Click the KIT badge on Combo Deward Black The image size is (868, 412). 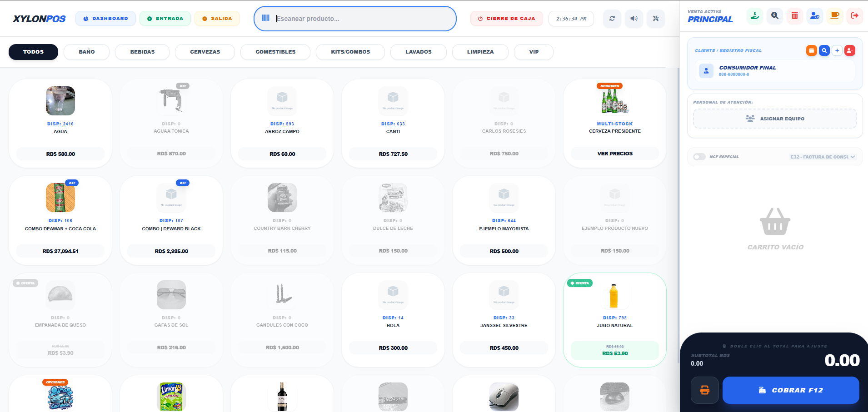pyautogui.click(x=183, y=183)
